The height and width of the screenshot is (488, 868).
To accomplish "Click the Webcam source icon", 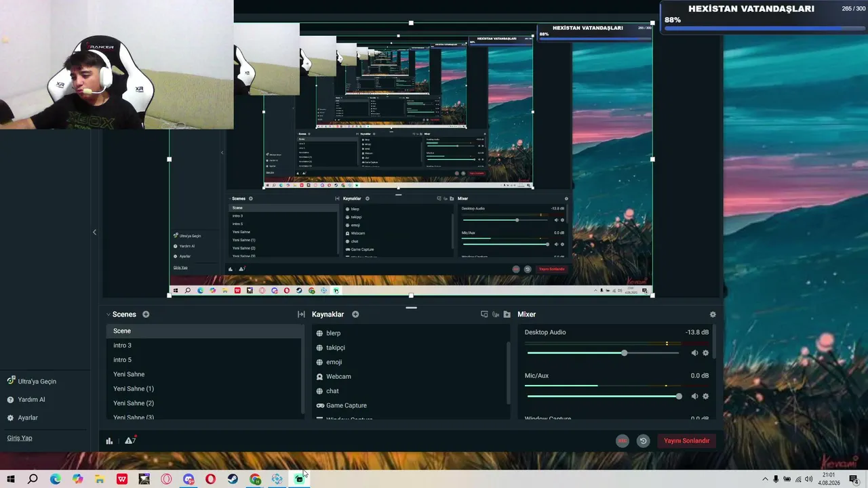I will pos(319,377).
